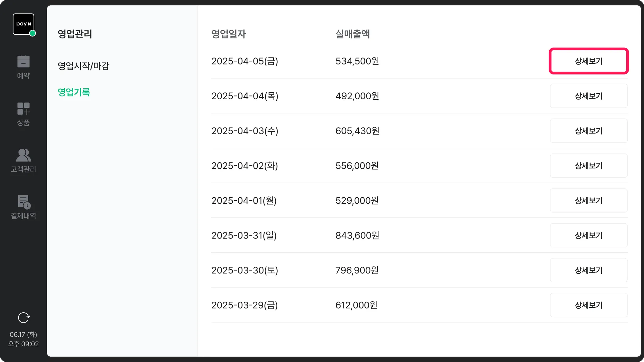Click 상세보기 for 2025-04-05
The width and height of the screenshot is (644, 362).
click(588, 61)
